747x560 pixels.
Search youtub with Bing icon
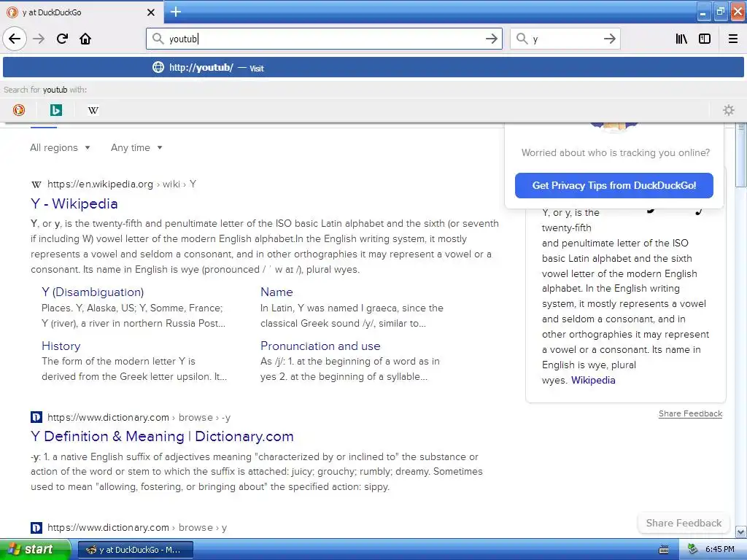(56, 110)
